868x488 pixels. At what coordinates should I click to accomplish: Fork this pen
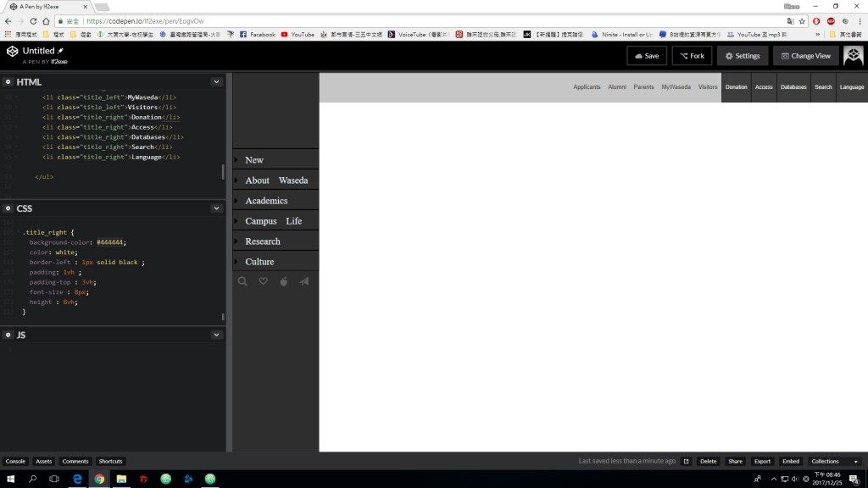[x=692, y=56]
